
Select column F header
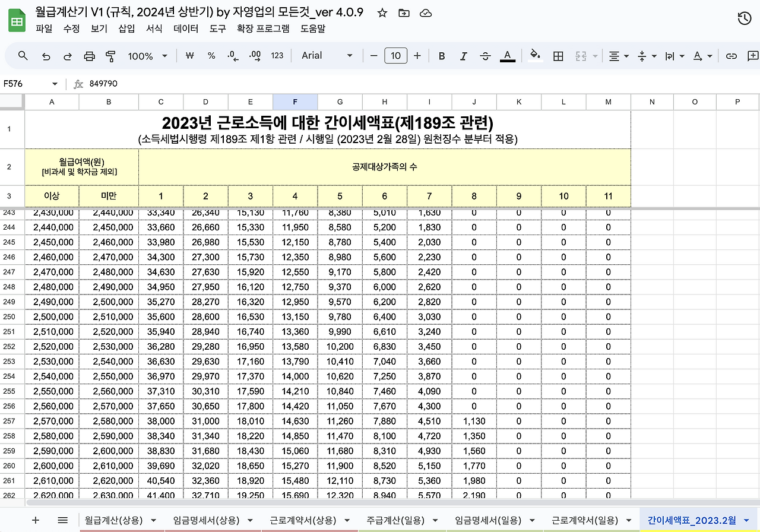[295, 102]
